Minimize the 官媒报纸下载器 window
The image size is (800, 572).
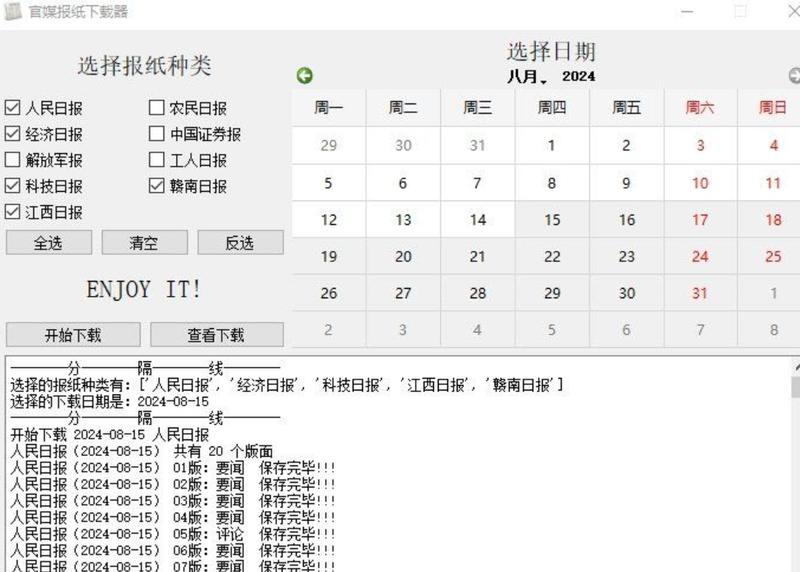[687, 11]
